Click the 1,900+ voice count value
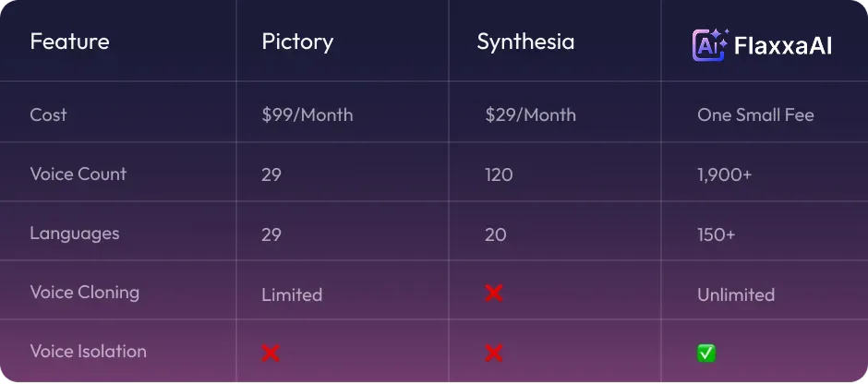Viewport: 868px width, 384px height. click(725, 174)
